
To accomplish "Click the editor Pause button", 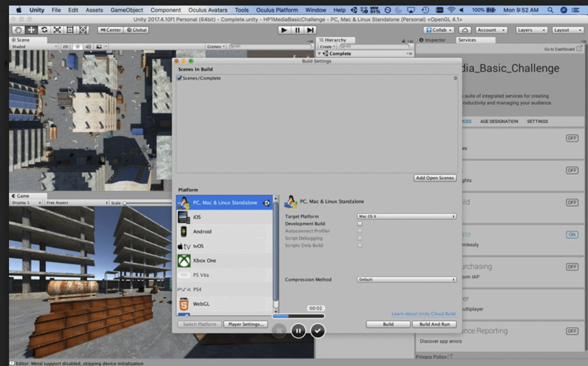I will click(x=297, y=30).
